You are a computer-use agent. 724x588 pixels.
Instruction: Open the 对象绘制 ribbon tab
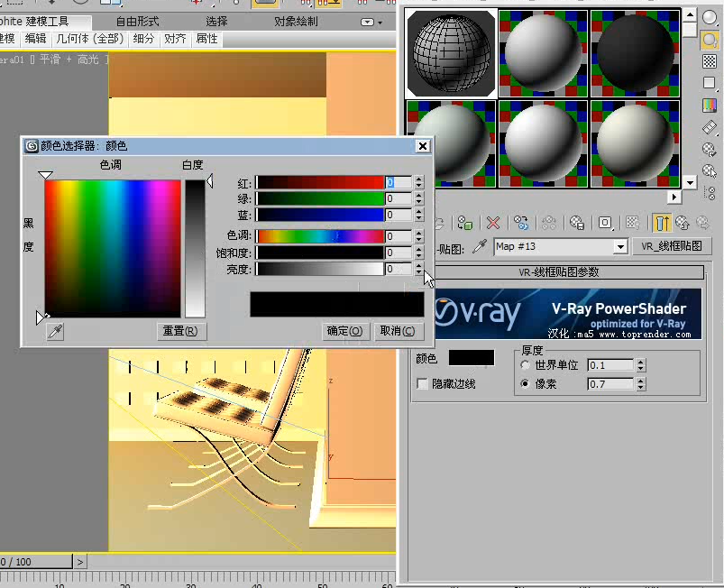click(x=296, y=22)
